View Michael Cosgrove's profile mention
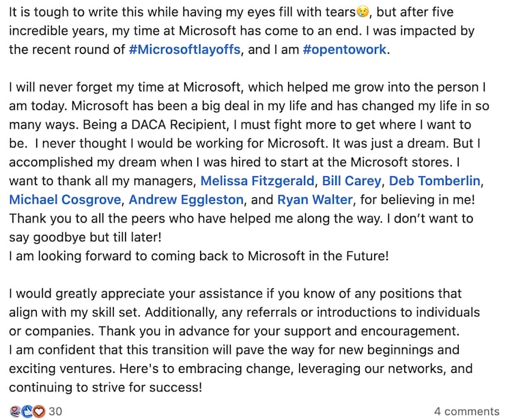 [64, 199]
